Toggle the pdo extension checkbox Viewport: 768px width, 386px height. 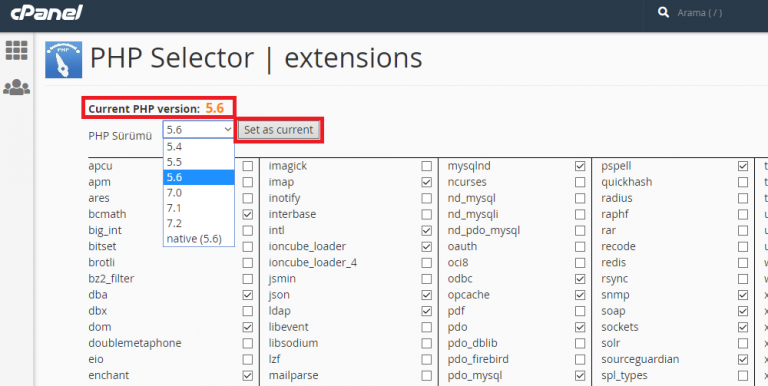pyautogui.click(x=580, y=327)
